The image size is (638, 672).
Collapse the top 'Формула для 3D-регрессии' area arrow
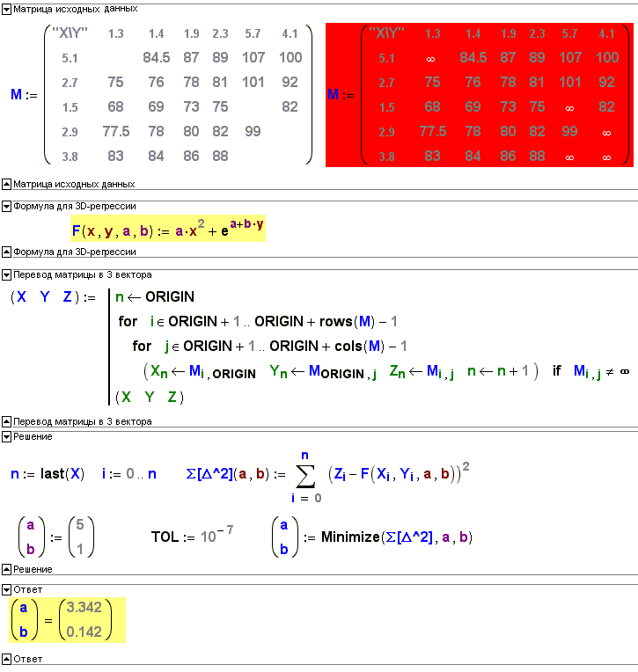6,207
